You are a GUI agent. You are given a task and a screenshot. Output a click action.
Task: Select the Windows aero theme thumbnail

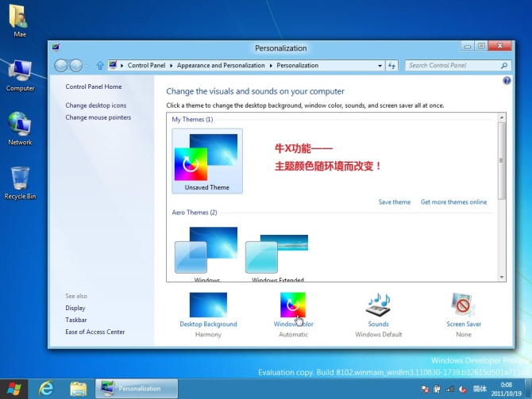click(206, 253)
